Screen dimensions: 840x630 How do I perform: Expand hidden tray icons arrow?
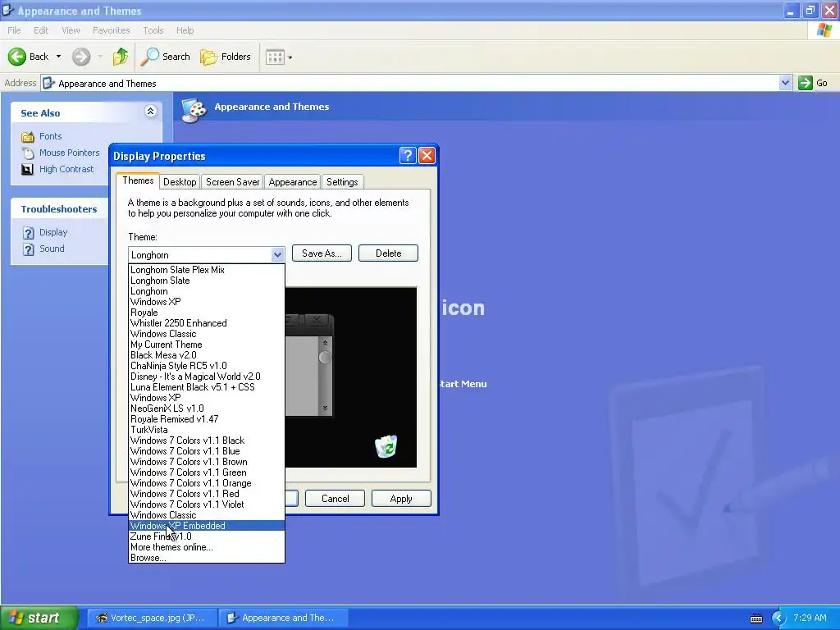[x=778, y=619]
